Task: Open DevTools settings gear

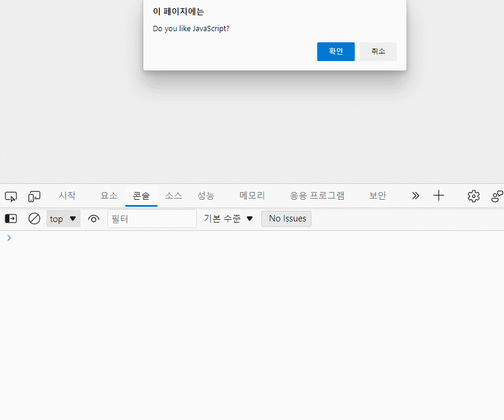Action: click(x=473, y=196)
